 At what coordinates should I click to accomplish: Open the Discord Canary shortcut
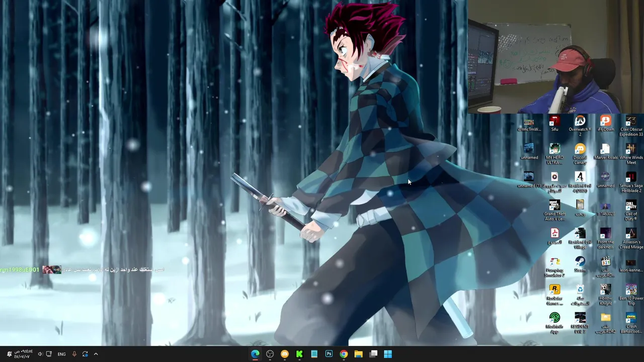580,154
